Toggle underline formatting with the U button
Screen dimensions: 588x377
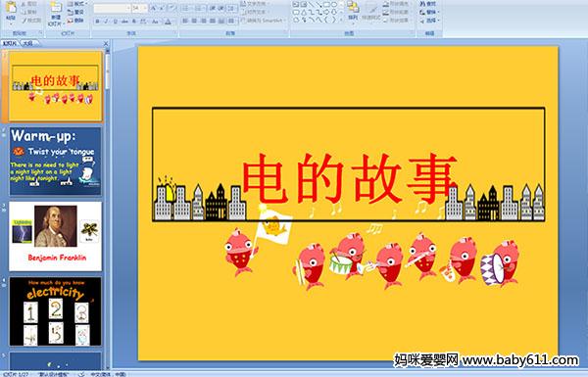[x=115, y=22]
